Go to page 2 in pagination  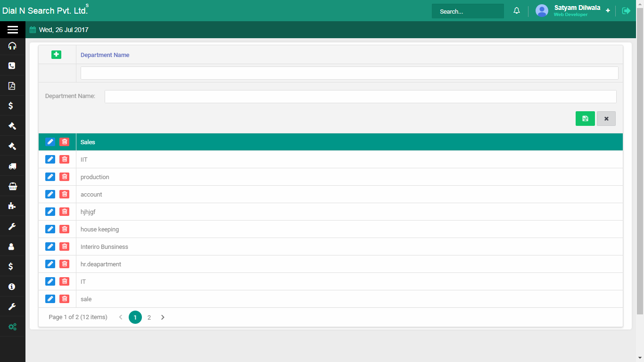point(149,317)
